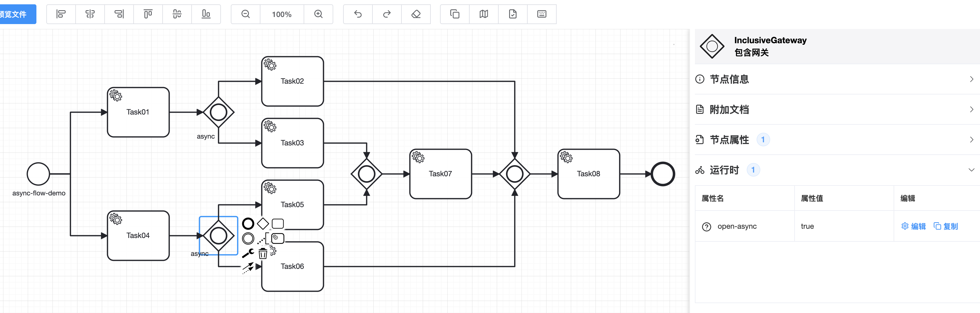This screenshot has width=980, height=313.
Task: Click the align horizontal center icon
Action: [90, 14]
